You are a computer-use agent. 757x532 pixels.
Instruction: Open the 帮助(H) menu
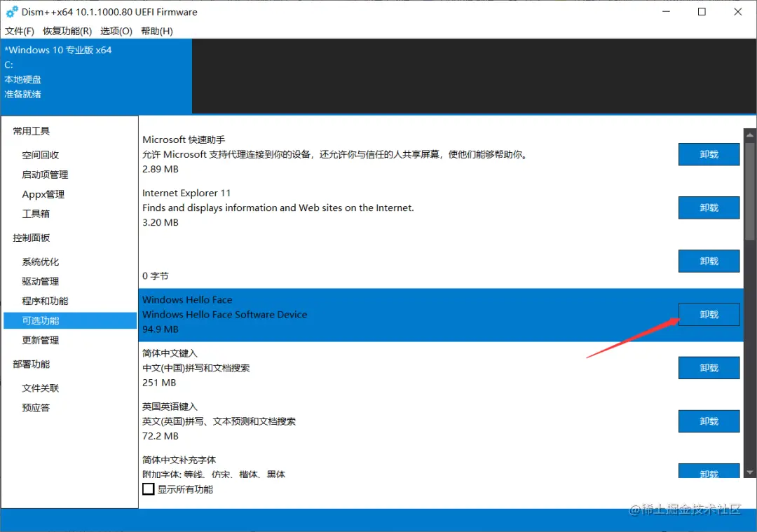click(x=156, y=31)
